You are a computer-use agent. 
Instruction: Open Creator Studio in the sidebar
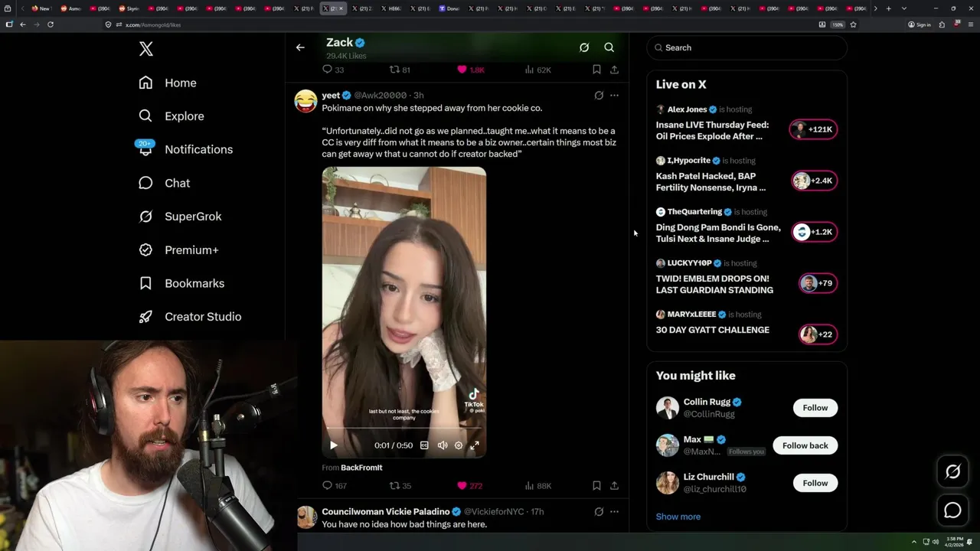pos(190,317)
